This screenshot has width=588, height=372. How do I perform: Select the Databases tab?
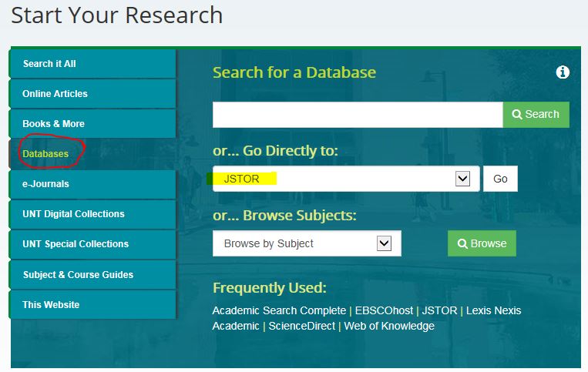[x=92, y=154]
